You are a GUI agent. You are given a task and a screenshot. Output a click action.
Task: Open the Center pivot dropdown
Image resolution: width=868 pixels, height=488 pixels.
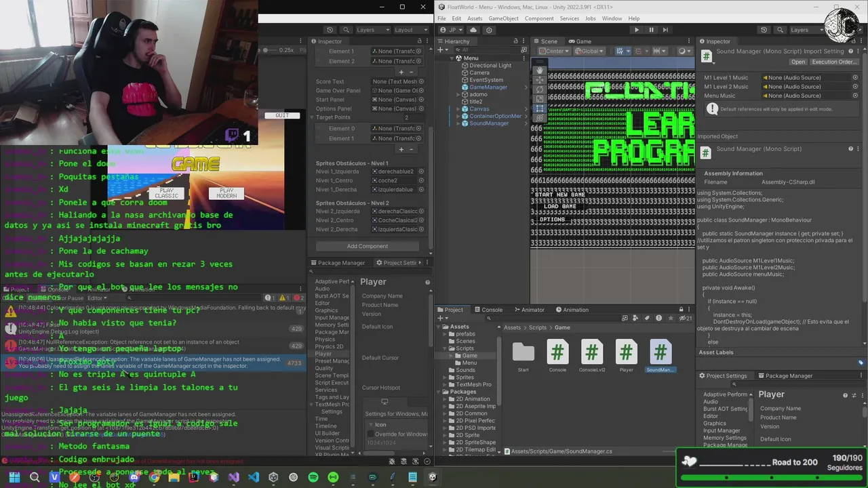coord(554,52)
